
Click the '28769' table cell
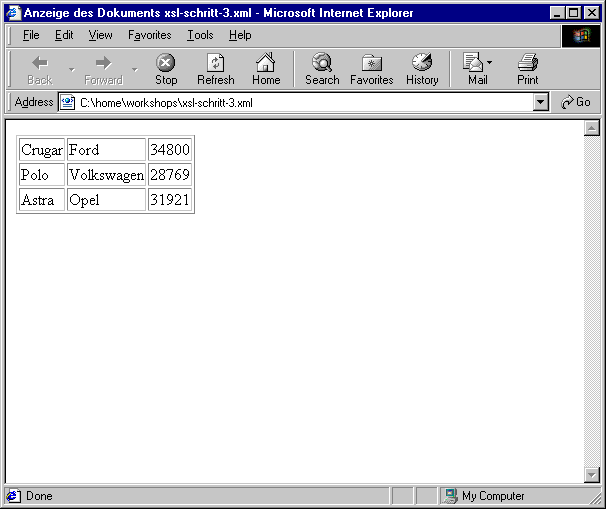tap(170, 175)
